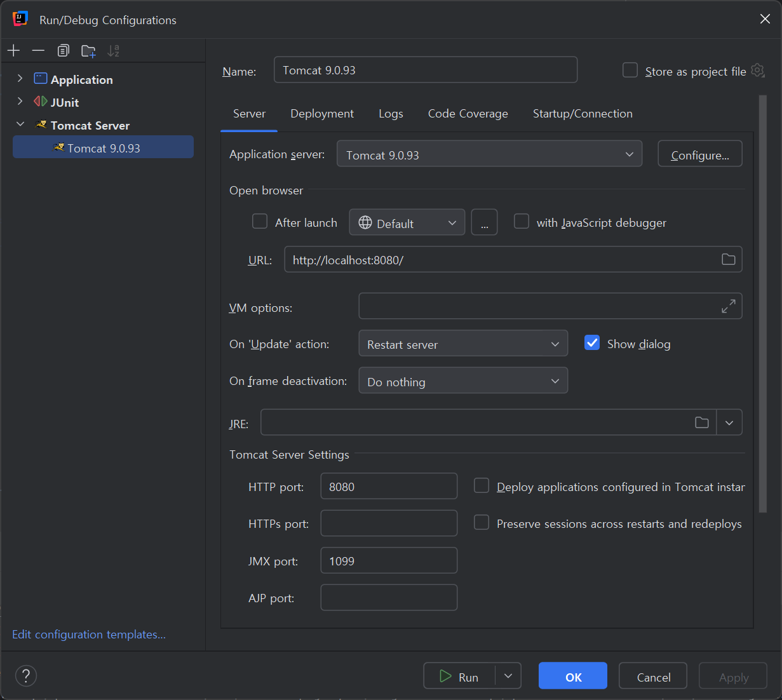Open the Store as project file settings gear
Image resolution: width=782 pixels, height=700 pixels.
[x=757, y=71]
